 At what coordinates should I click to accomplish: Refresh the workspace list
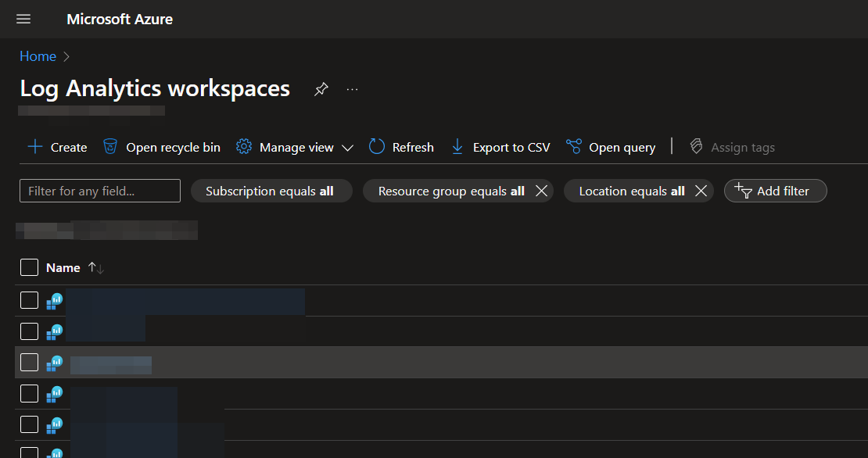401,147
